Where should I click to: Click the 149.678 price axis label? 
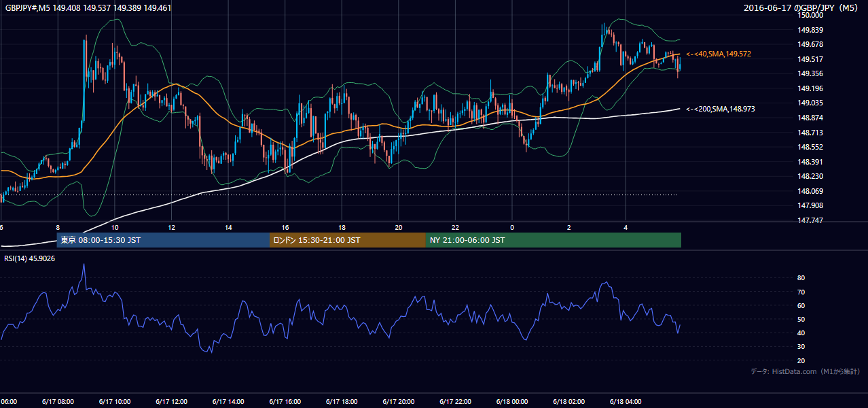pyautogui.click(x=810, y=44)
